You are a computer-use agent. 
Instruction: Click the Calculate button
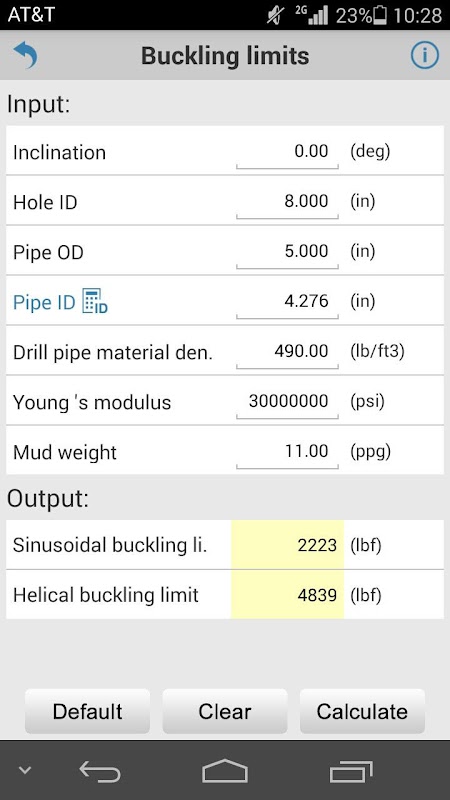coord(362,711)
